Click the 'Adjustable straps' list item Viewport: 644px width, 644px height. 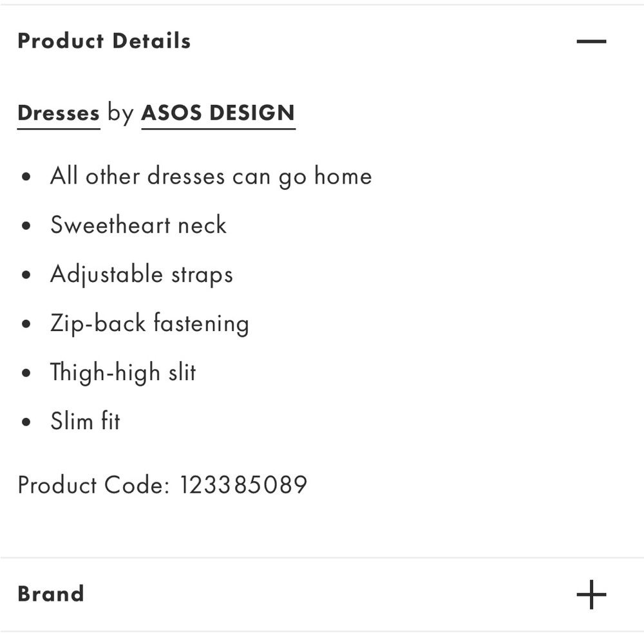click(142, 274)
